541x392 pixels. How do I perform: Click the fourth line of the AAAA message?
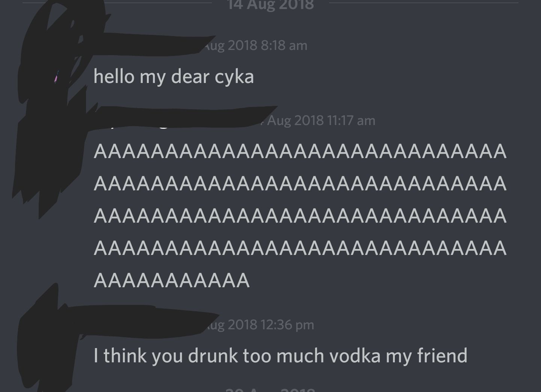(300, 248)
